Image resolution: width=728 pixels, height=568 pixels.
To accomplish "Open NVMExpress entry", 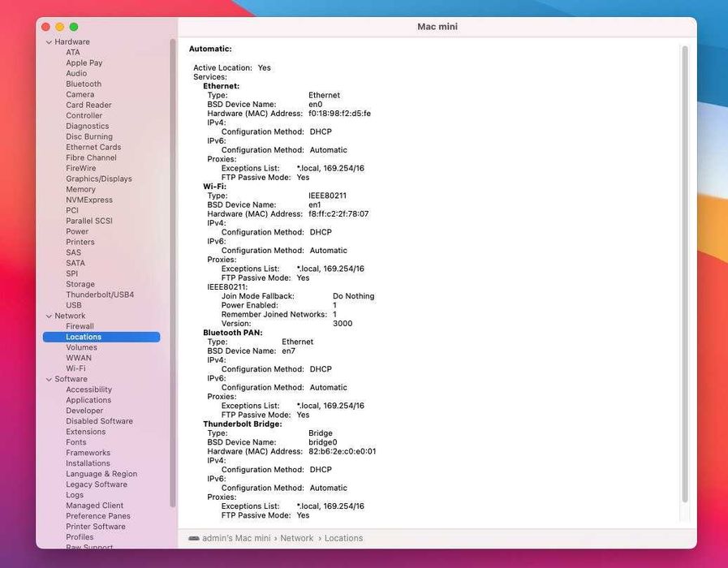I will click(89, 200).
